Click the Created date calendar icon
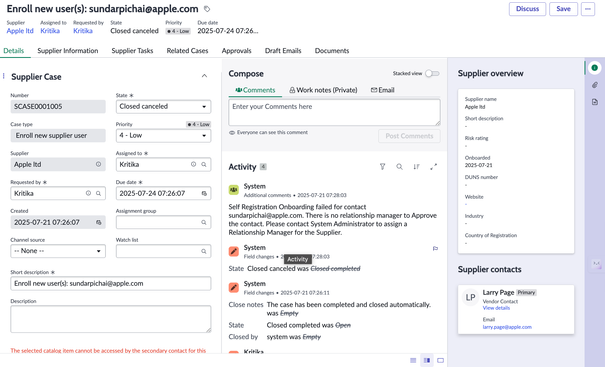 tap(98, 222)
